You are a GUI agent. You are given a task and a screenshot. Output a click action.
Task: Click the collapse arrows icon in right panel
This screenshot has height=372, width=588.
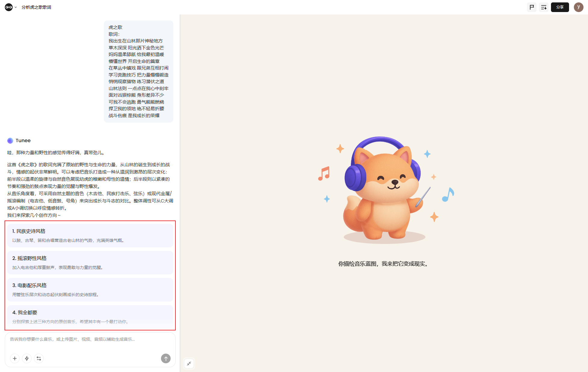pos(189,364)
